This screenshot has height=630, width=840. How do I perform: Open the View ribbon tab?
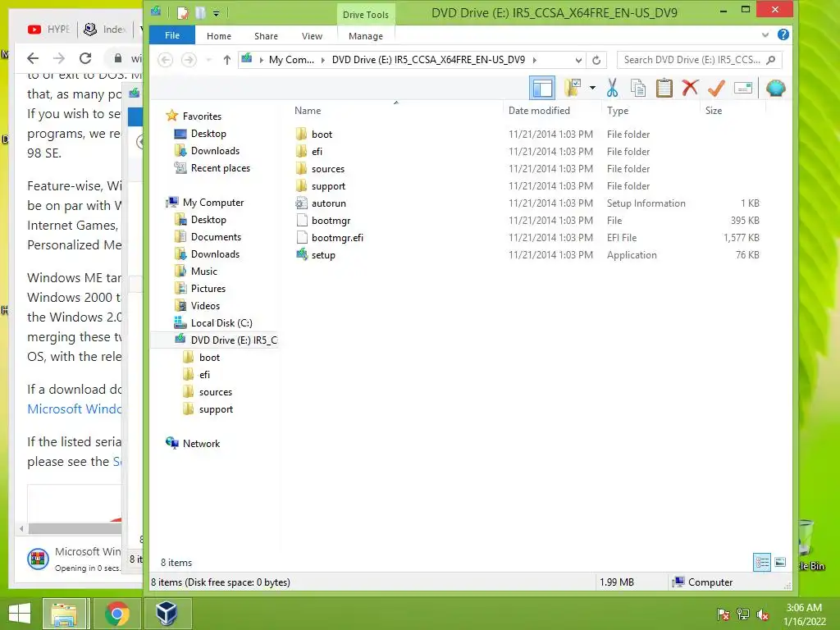pos(312,36)
